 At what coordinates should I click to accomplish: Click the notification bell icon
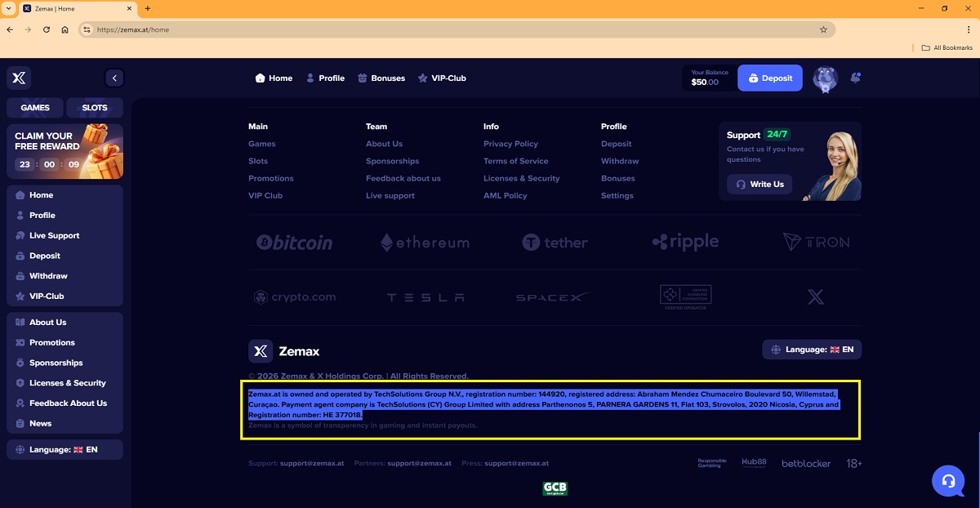[x=855, y=78]
